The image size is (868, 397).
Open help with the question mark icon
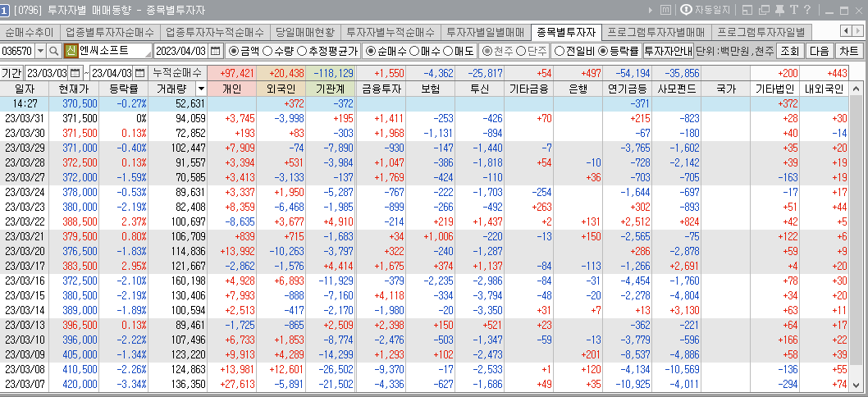808,10
